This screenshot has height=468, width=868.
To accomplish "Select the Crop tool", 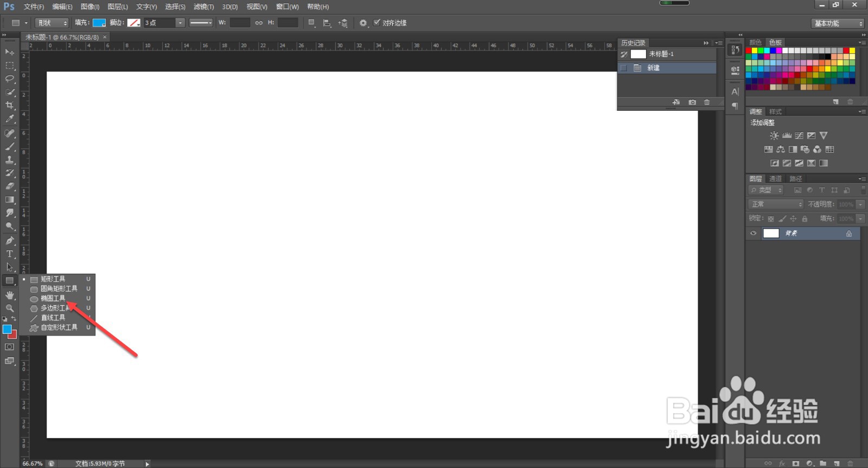I will [10, 105].
